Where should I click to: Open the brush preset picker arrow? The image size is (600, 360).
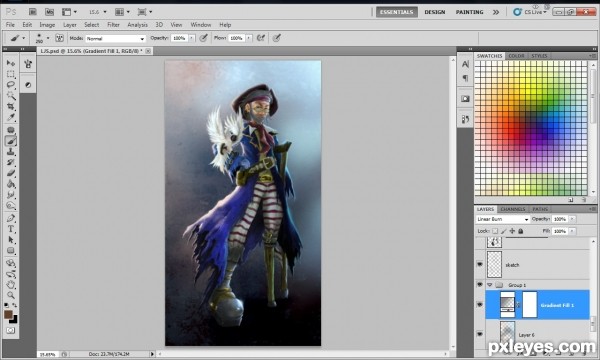click(x=48, y=38)
